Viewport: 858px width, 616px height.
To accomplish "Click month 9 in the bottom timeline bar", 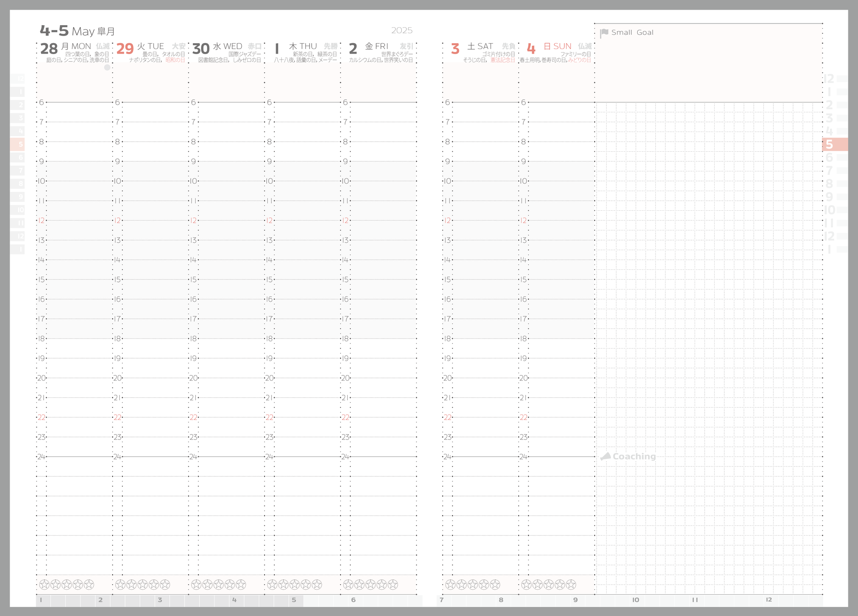I will tap(575, 600).
